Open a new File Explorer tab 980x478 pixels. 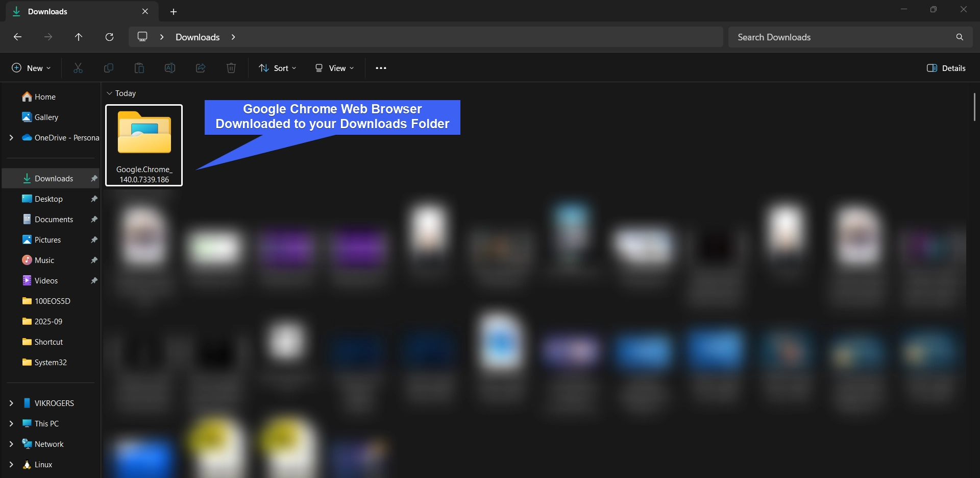(174, 11)
